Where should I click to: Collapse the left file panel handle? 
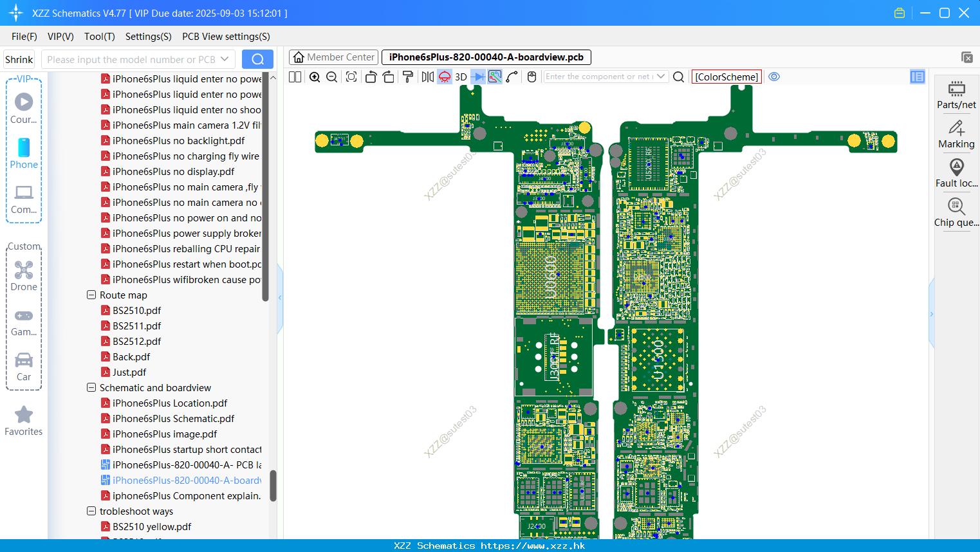tap(280, 298)
